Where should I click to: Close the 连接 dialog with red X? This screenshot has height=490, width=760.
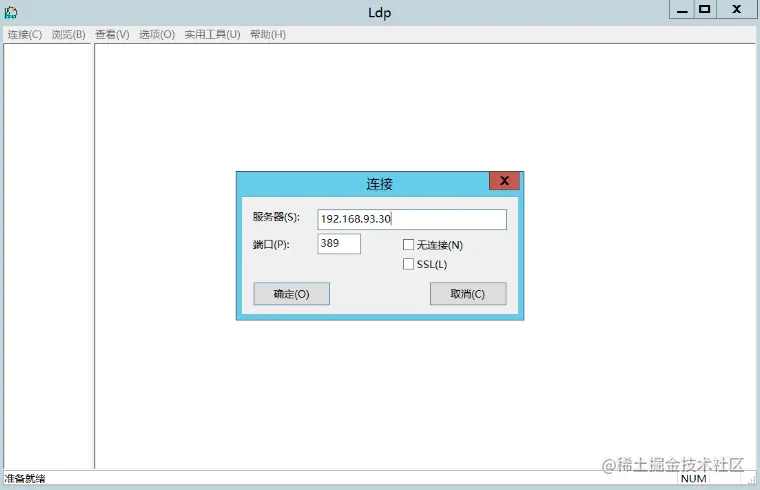click(x=504, y=181)
